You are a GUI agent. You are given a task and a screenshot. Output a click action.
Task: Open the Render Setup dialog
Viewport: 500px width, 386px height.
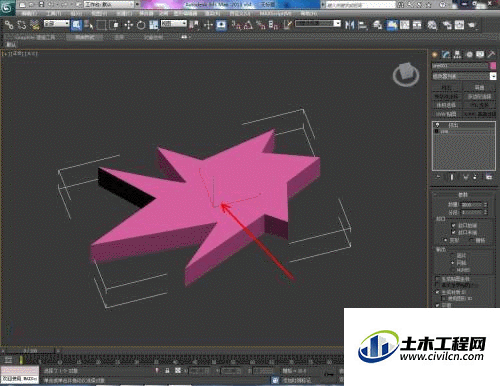447,25
